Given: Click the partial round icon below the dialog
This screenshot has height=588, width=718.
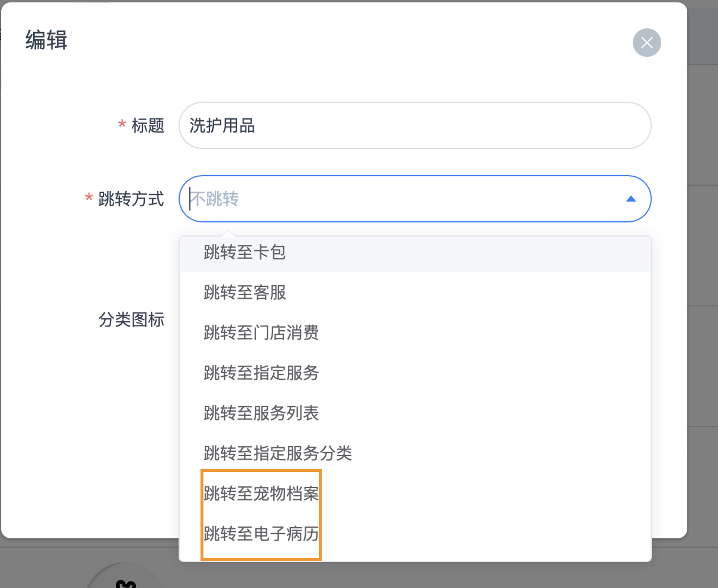Looking at the screenshot, I should click(125, 580).
